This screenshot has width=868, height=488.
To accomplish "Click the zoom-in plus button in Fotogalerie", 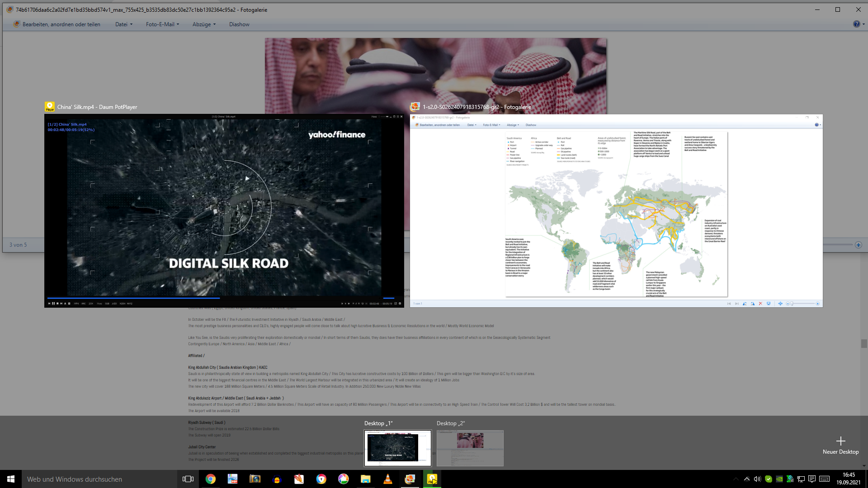I will click(x=859, y=245).
